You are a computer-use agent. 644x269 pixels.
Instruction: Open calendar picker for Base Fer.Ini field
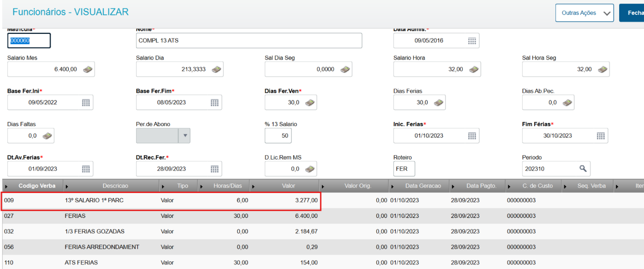(86, 103)
